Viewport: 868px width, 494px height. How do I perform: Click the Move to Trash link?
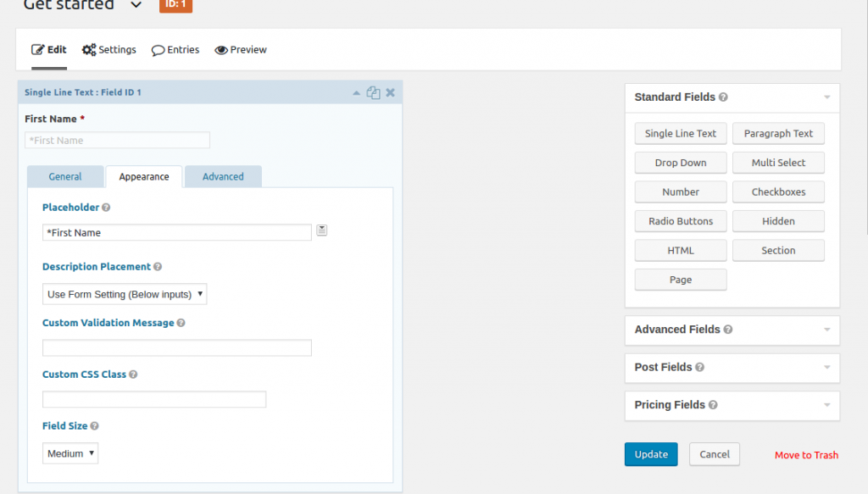click(x=806, y=455)
